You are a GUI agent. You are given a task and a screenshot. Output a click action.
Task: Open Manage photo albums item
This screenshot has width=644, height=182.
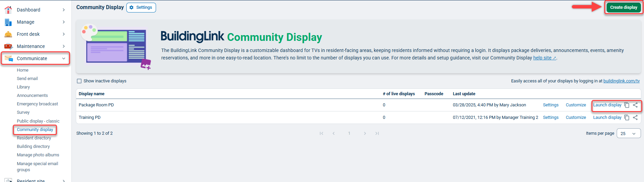38,155
